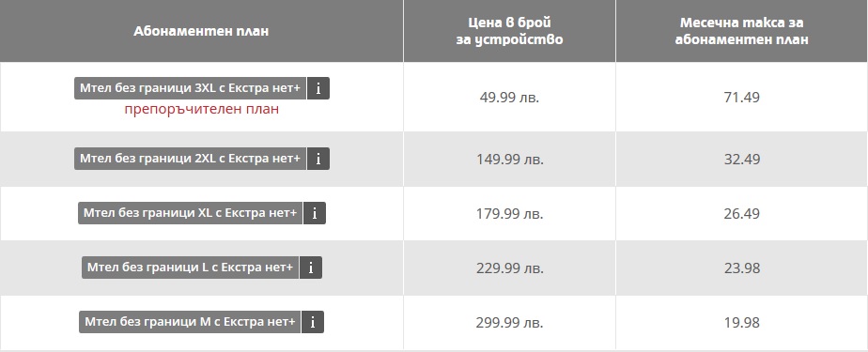Open info icon for M plan

pos(313,322)
